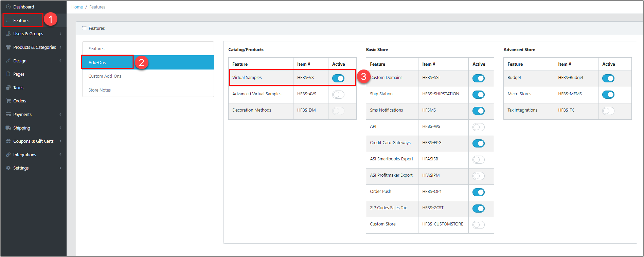Screen dimensions: 644x257
Task: Click the Integrations link icon
Action: tap(8, 155)
